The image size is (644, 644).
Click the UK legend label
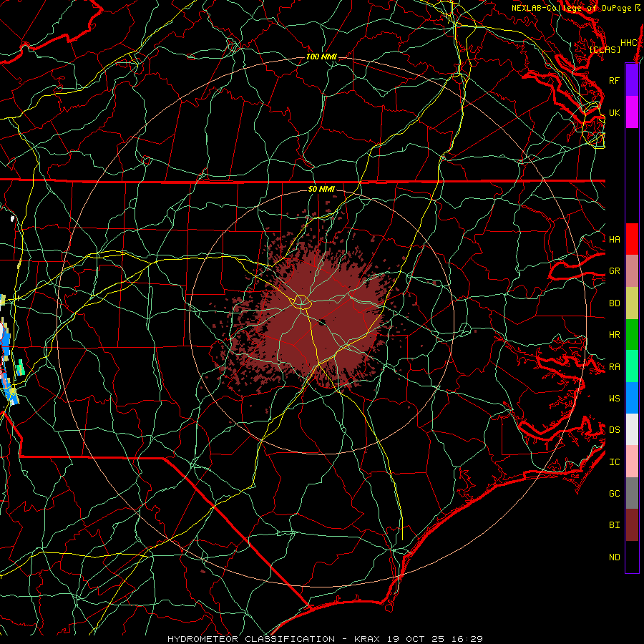[x=614, y=112]
